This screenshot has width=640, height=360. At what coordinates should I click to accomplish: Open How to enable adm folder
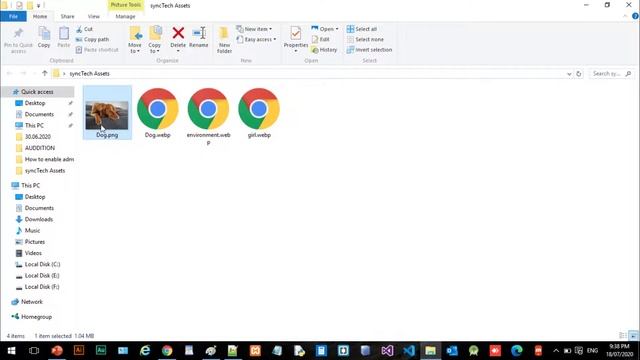(49, 159)
